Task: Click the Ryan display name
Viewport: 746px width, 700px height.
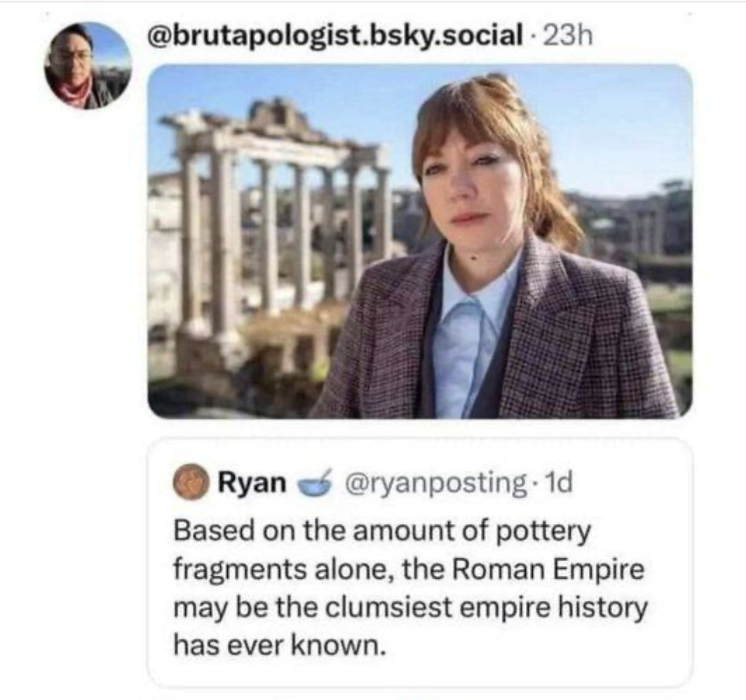Action: click(x=252, y=483)
